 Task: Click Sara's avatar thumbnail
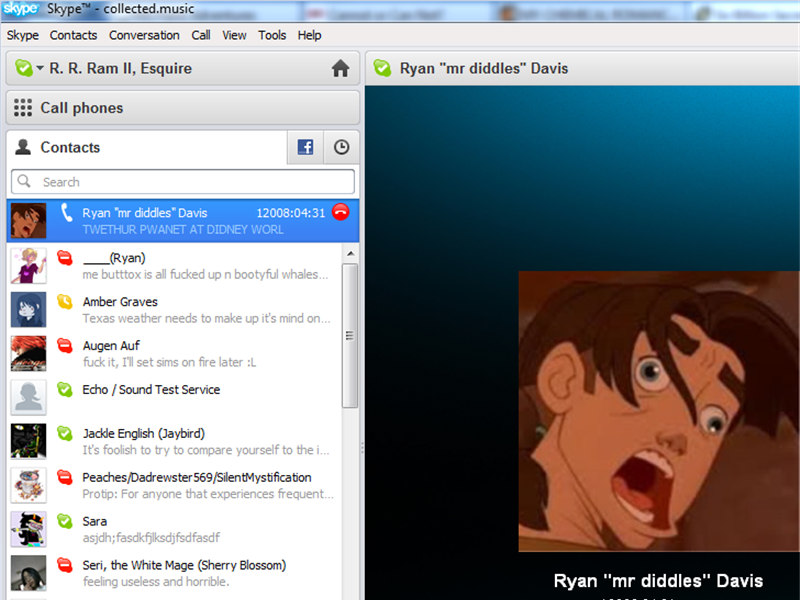pos(29,529)
